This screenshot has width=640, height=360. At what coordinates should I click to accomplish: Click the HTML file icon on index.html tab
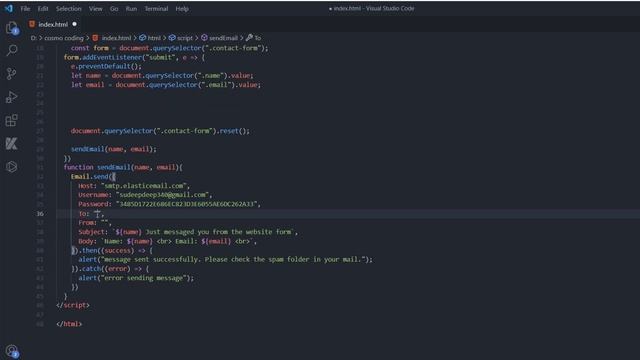click(x=32, y=24)
